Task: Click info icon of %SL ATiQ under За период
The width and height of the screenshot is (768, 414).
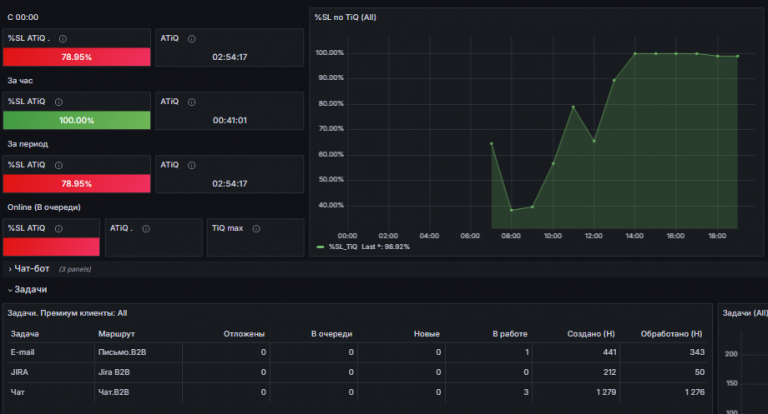Action: point(58,165)
